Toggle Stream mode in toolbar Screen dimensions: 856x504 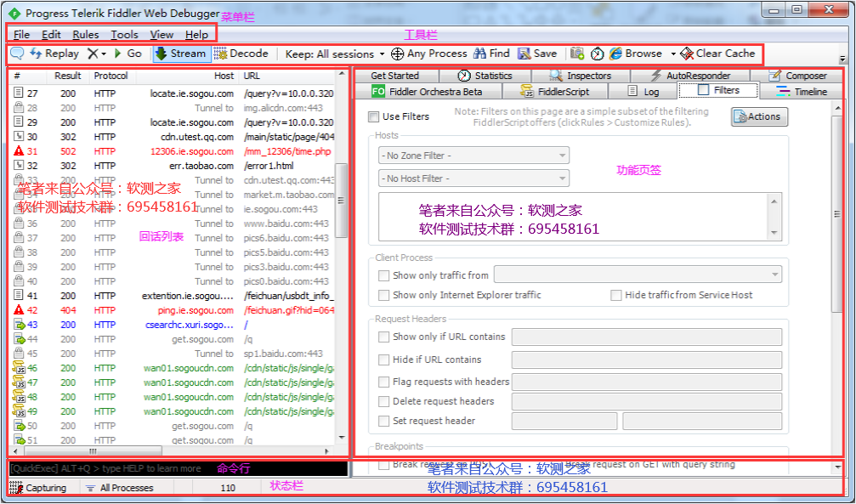pos(181,54)
